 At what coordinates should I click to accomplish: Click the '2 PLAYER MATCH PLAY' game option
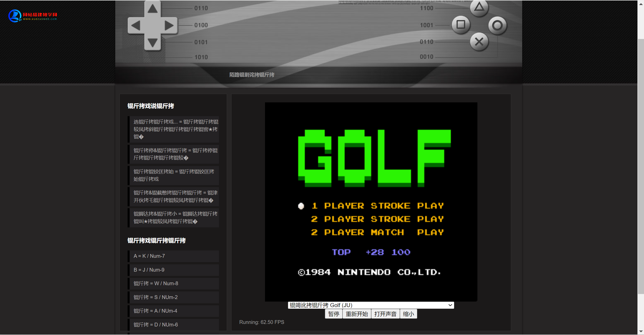click(x=377, y=232)
